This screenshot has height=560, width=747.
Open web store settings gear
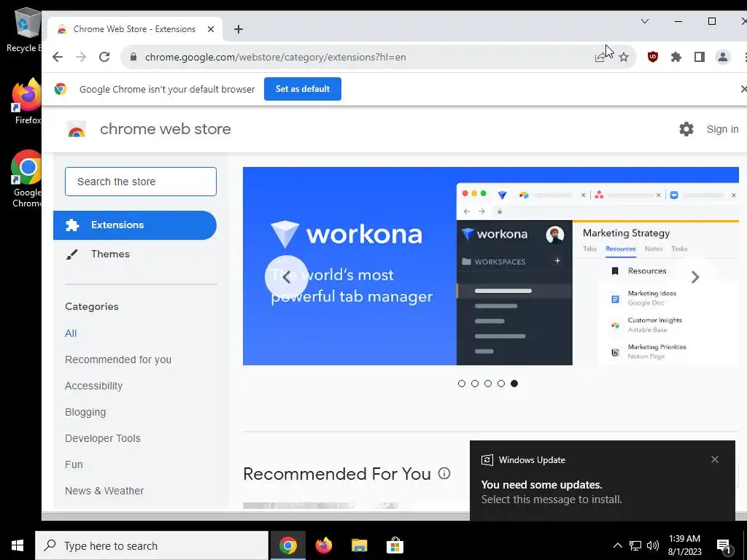(686, 129)
